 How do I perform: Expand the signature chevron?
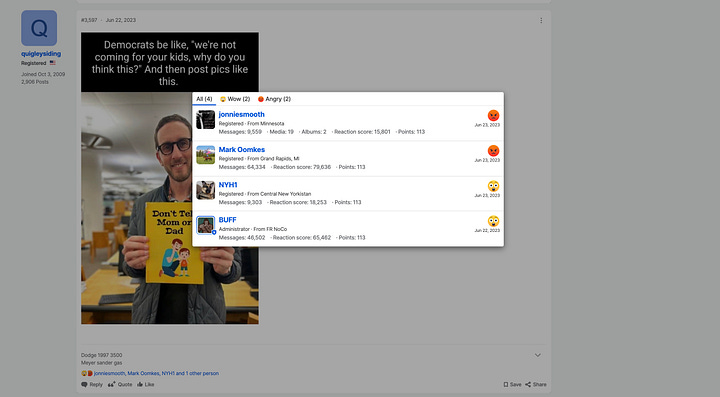(537, 355)
